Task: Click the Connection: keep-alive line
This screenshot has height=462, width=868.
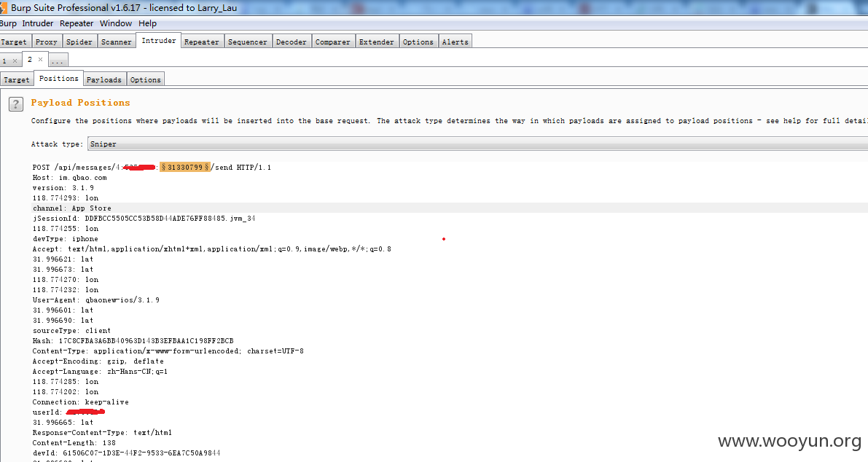Action: pos(80,402)
